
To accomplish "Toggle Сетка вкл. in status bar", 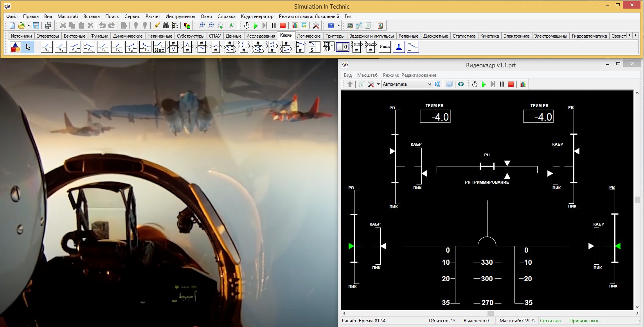I will 551,321.
